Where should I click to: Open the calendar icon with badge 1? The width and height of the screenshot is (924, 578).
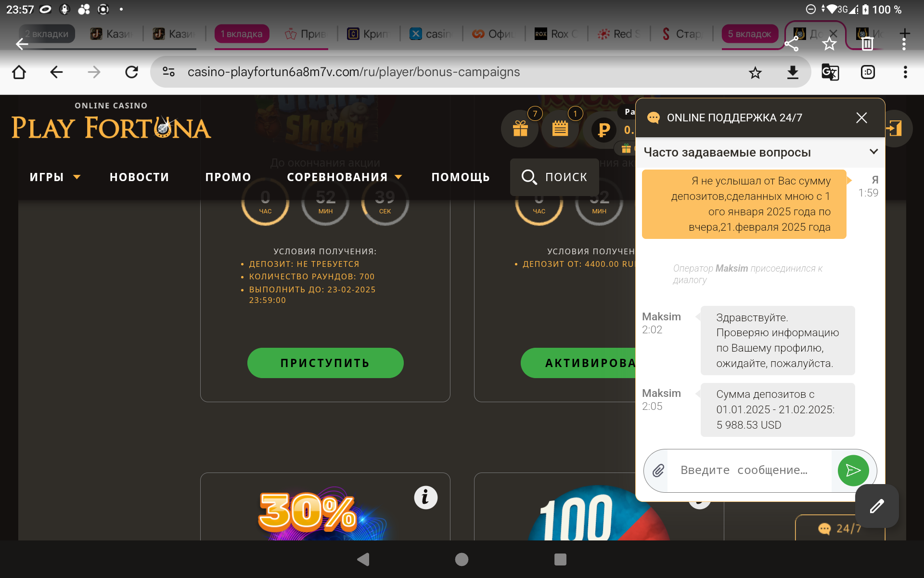coord(560,129)
